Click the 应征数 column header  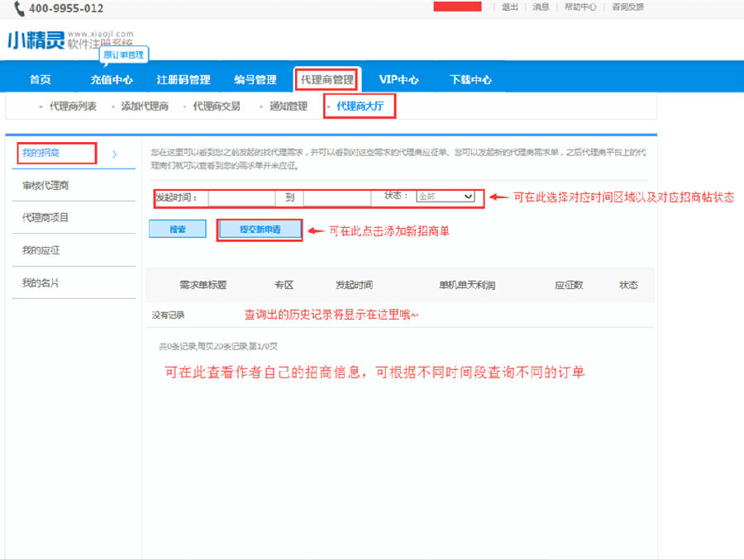point(569,285)
